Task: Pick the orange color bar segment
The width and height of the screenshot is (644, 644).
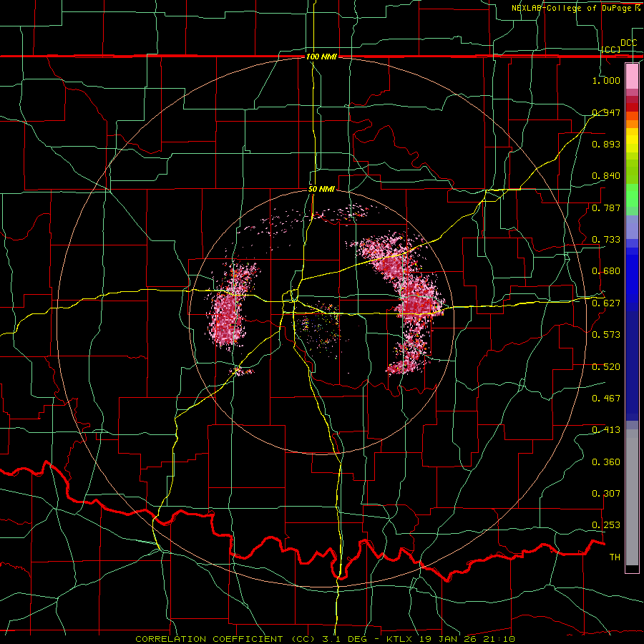Action: click(x=632, y=124)
